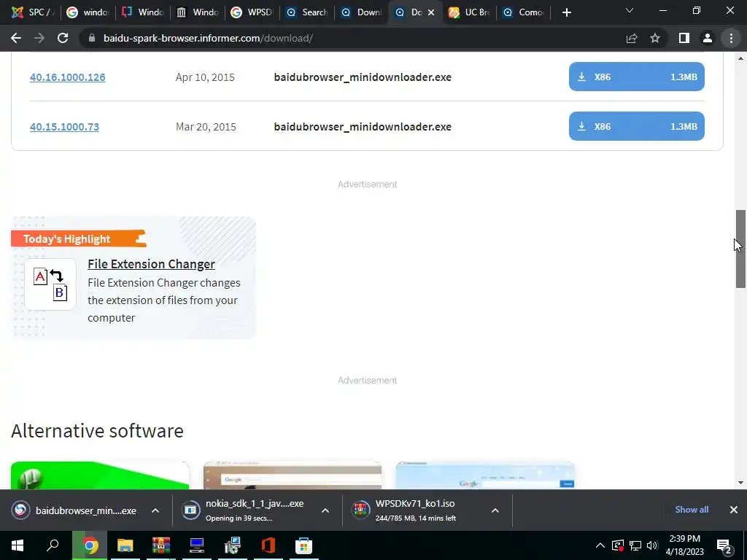Open the volume control tray icon
The height and width of the screenshot is (560, 747).
tap(652, 545)
